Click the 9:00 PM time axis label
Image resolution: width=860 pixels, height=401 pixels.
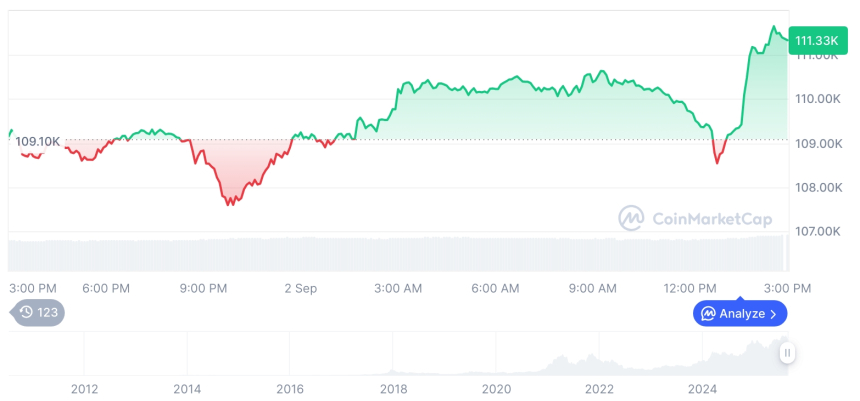(x=203, y=288)
